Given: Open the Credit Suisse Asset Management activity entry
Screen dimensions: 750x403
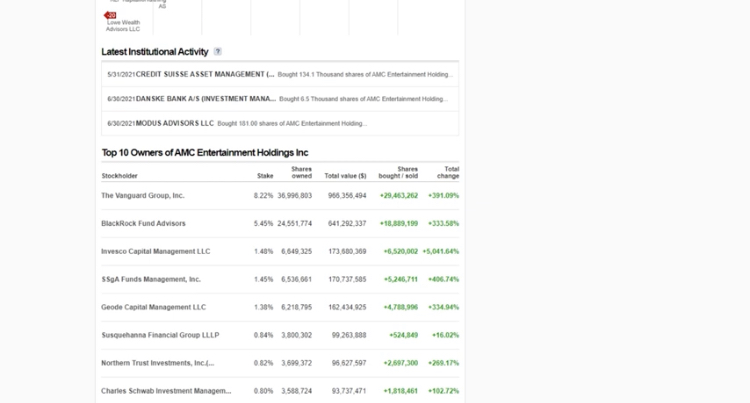Looking at the screenshot, I should (280, 75).
